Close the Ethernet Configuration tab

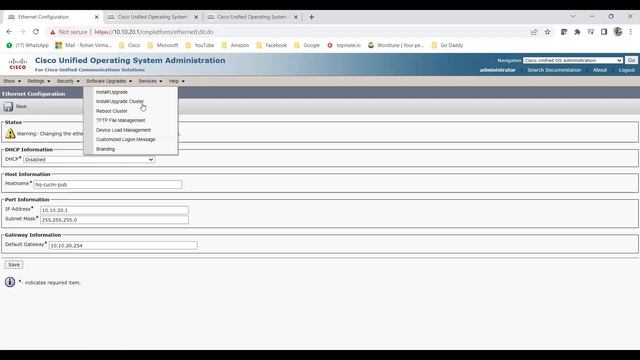96,17
